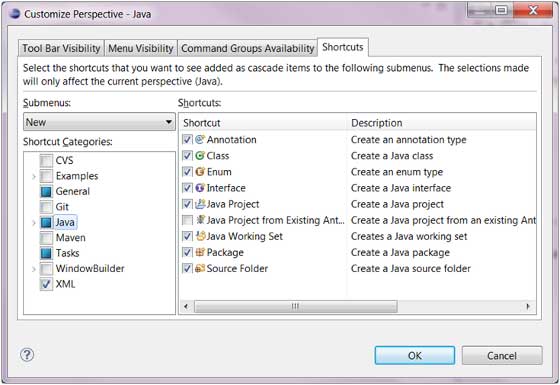Click the horizontal scrollbar thumb
560x385 pixels.
pos(296,306)
